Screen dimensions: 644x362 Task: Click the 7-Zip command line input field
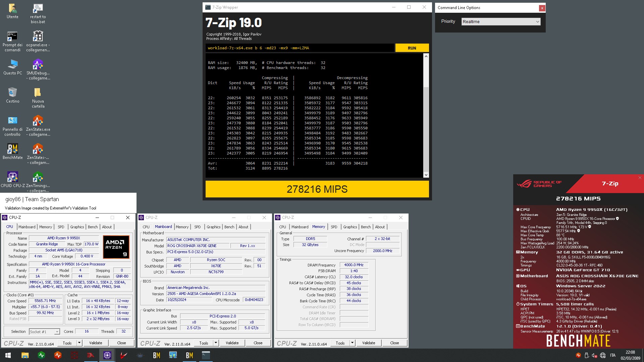coord(300,48)
